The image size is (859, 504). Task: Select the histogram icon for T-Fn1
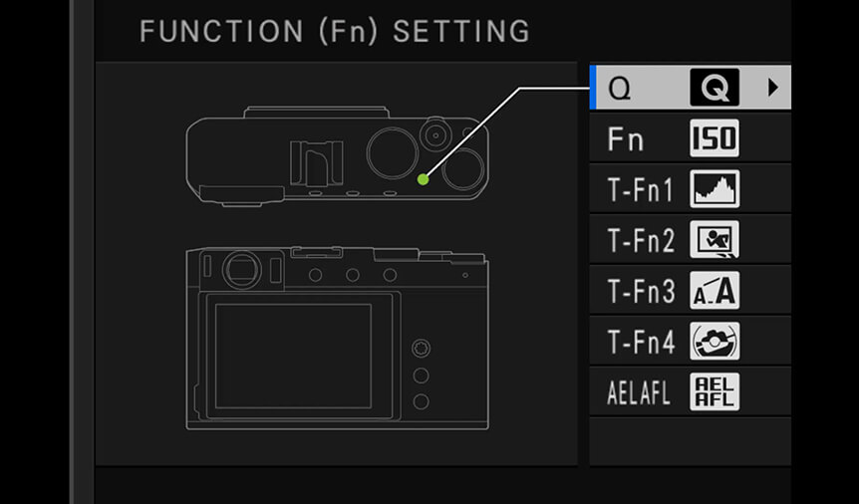click(x=715, y=189)
